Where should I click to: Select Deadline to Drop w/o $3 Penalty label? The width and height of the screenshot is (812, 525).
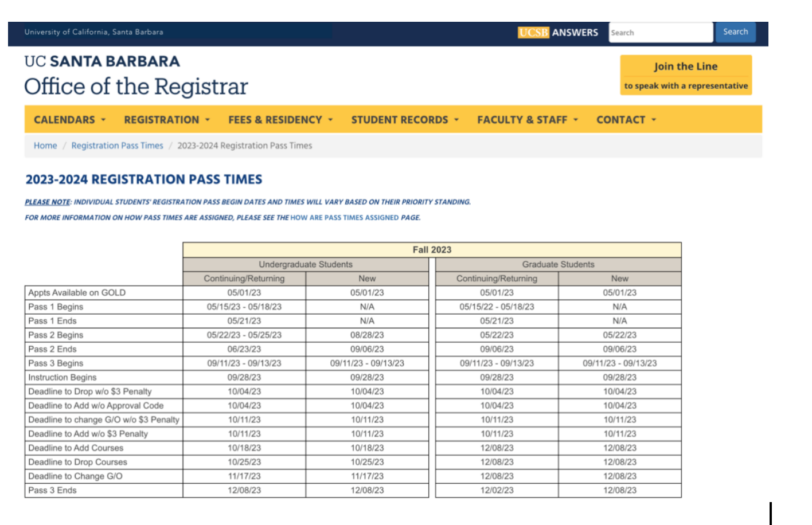[x=90, y=391]
